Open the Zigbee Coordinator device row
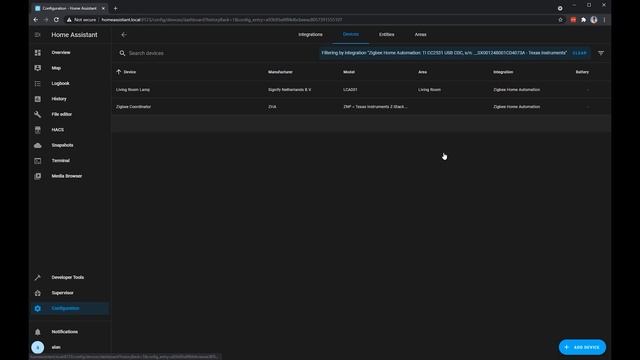The image size is (640, 360). click(361, 107)
